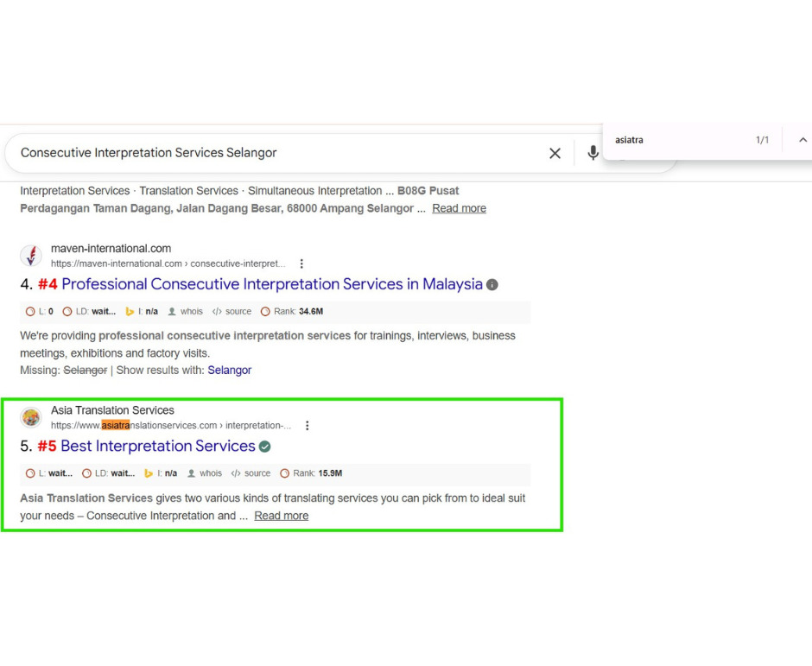Click LD: wait... metric in maven result bar
The height and width of the screenshot is (666, 812).
89,311
